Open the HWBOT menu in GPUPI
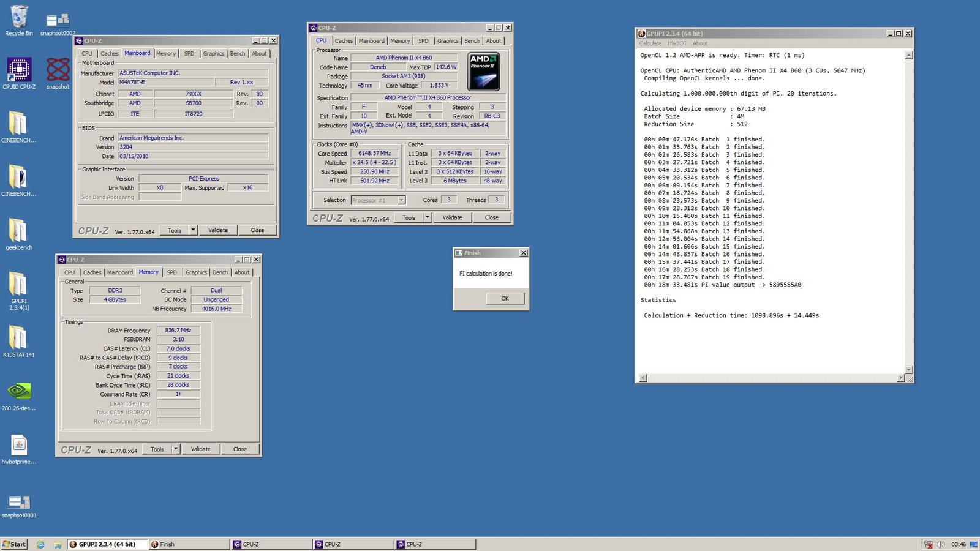Image resolution: width=980 pixels, height=551 pixels. point(677,43)
